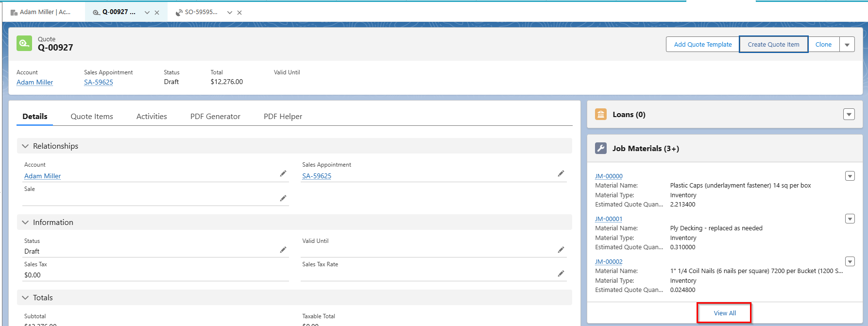
Task: Collapse the Totals section
Action: tap(25, 298)
